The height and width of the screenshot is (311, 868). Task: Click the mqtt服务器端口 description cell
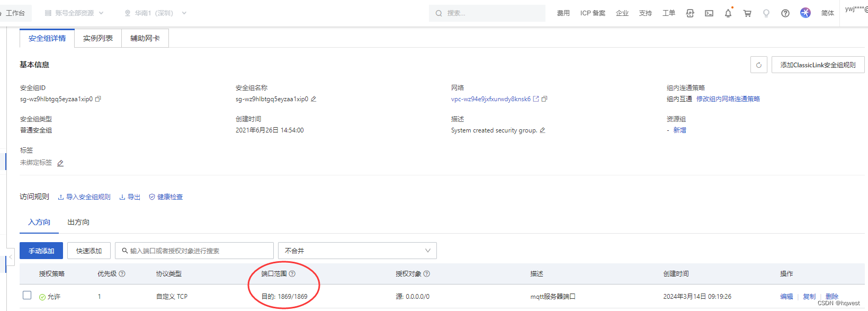click(x=553, y=297)
